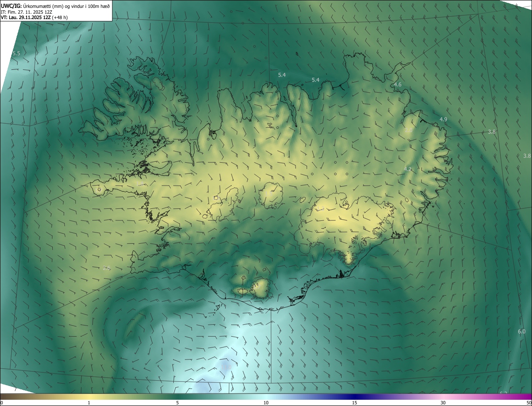532x406 pixels.
Task: Click the title "UWC/IG: Úrkomumætti (mm) og vindur"
Action: (x=55, y=6)
